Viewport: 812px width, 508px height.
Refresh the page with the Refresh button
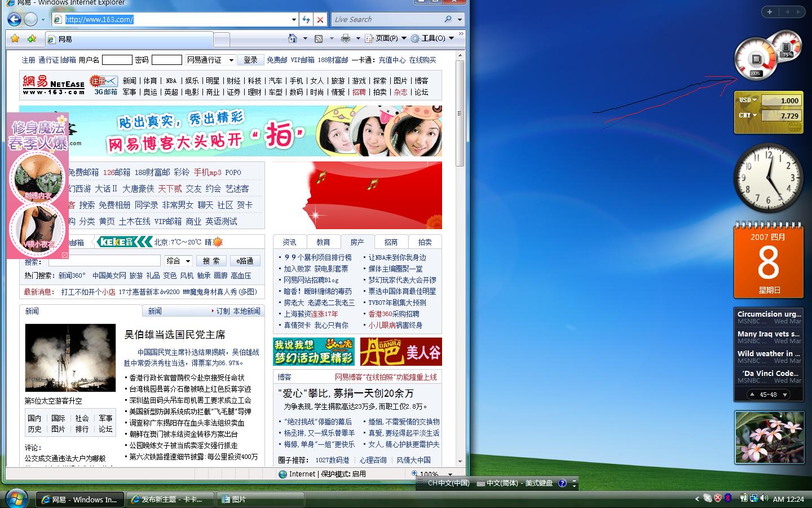click(x=306, y=20)
